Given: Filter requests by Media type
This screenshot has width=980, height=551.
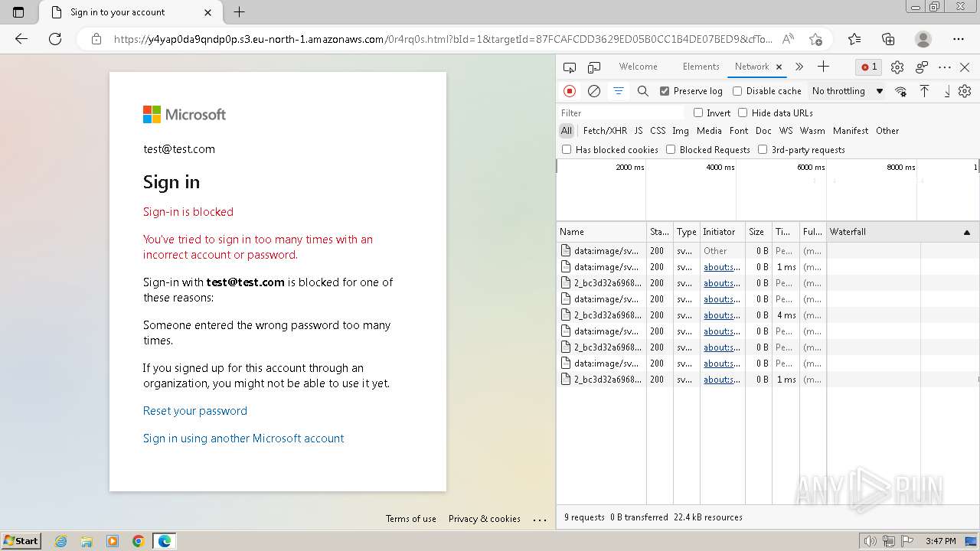Looking at the screenshot, I should 709,131.
